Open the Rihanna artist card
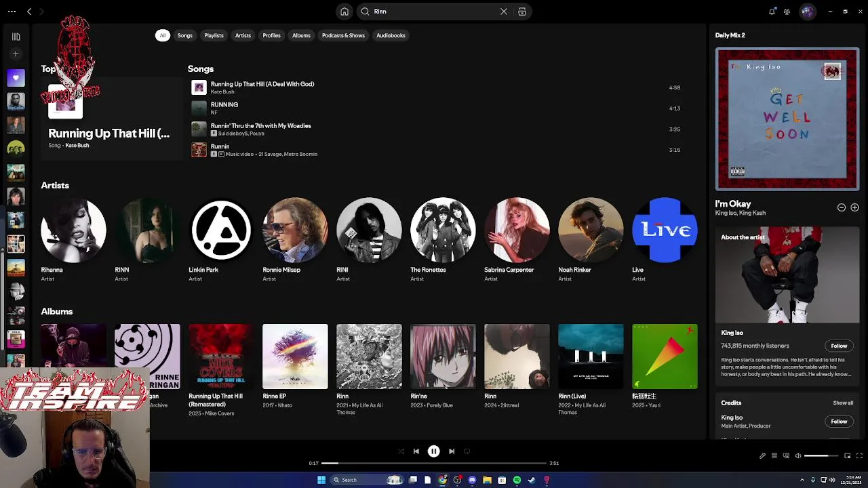The width and height of the screenshot is (868, 488). tap(73, 240)
